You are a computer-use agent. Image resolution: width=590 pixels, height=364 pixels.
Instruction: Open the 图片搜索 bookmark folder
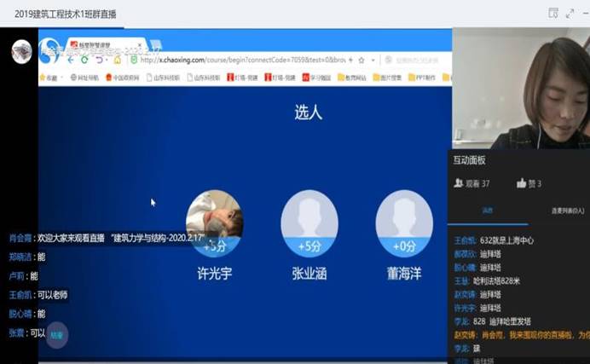(386, 78)
